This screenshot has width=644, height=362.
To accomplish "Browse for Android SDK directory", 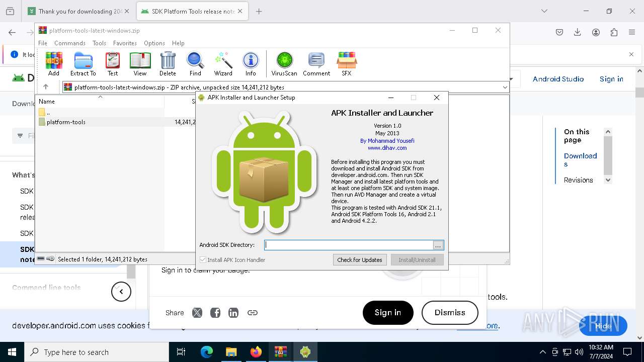I will click(x=438, y=245).
